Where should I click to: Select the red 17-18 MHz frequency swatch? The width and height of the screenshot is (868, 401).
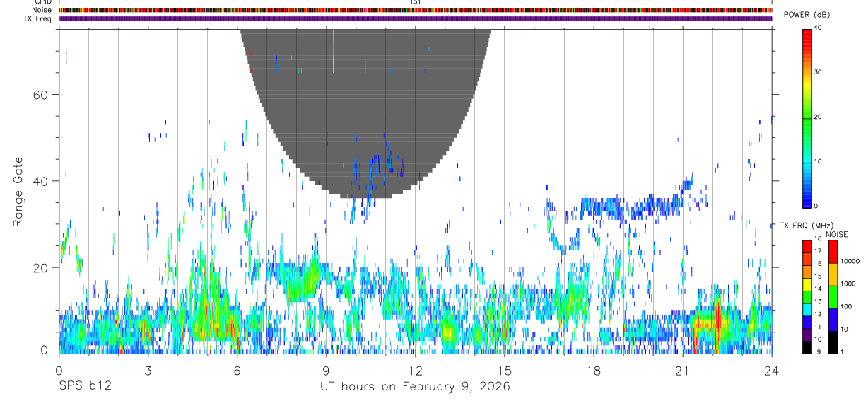(807, 247)
